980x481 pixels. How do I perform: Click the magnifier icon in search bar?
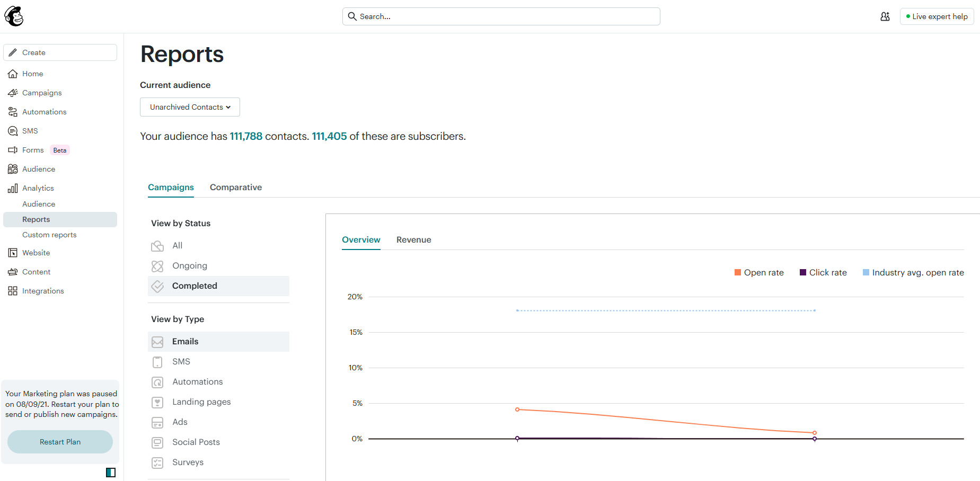click(352, 16)
